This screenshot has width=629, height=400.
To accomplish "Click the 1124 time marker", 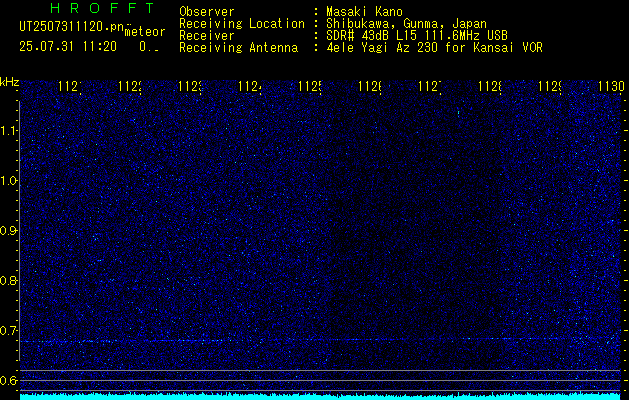I will [250, 86].
